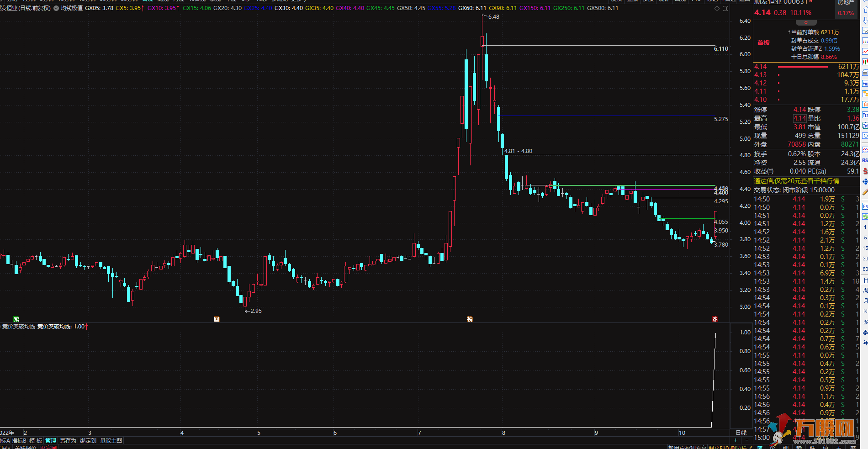This screenshot has height=449, width=868.
Task: Click the '4.81 - 4.80' chart annotation
Action: 518,151
